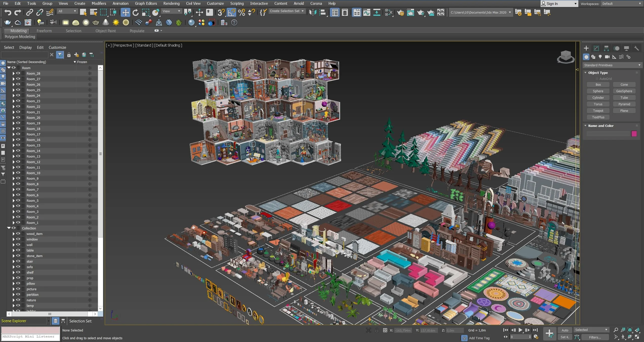The height and width of the screenshot is (342, 644).
Task: Toggle the Auto key mode button
Action: (565, 330)
